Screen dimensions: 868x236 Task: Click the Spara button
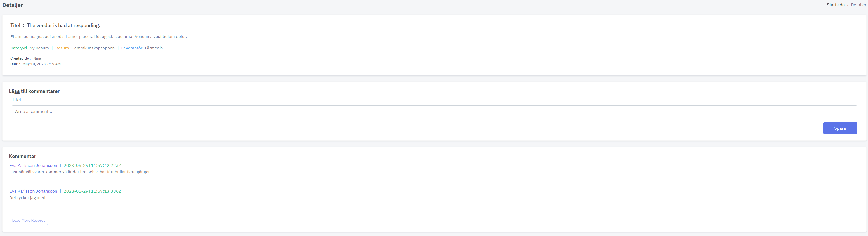click(840, 128)
